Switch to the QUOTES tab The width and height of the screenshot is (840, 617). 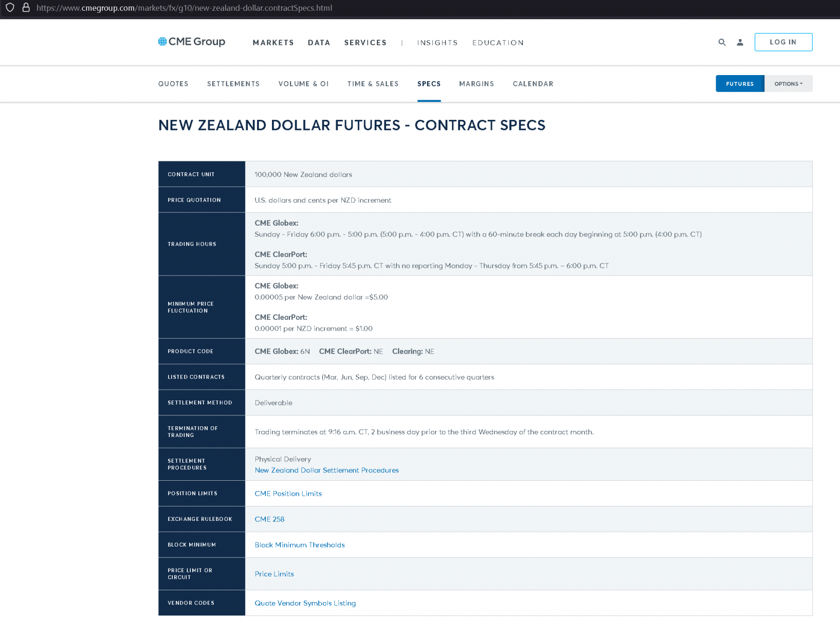[173, 83]
